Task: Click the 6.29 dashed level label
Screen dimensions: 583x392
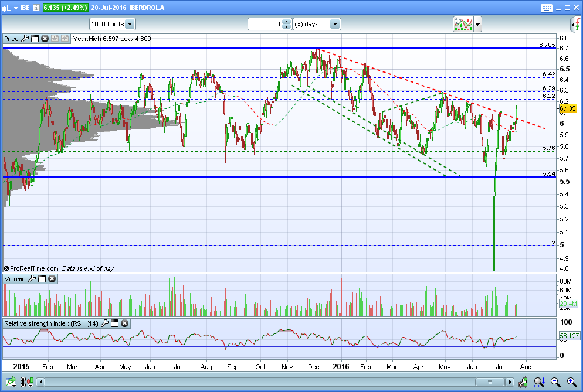Action: 549,88
